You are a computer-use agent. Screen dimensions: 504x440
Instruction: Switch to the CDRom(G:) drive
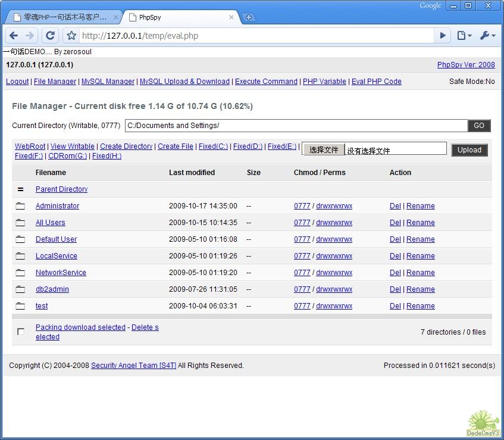[x=67, y=156]
